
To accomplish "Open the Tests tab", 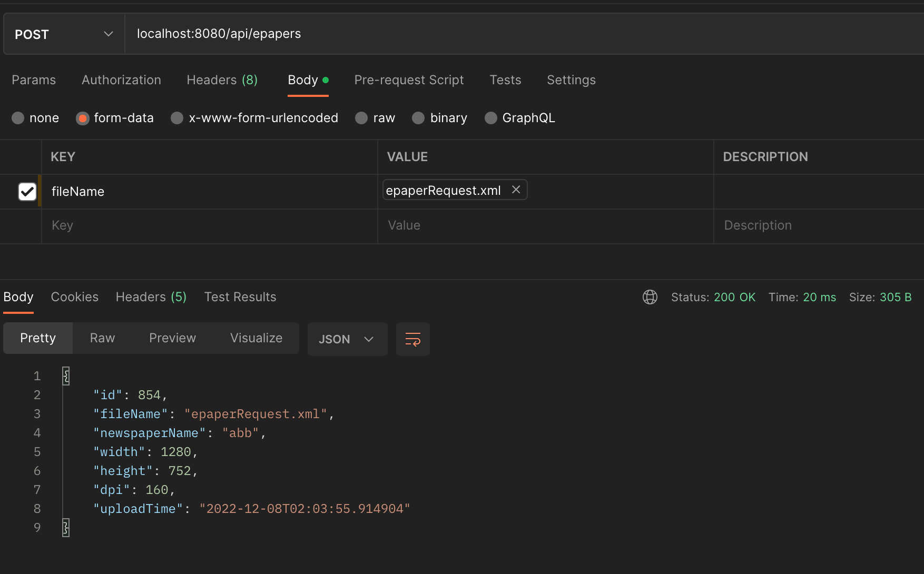I will pyautogui.click(x=505, y=80).
